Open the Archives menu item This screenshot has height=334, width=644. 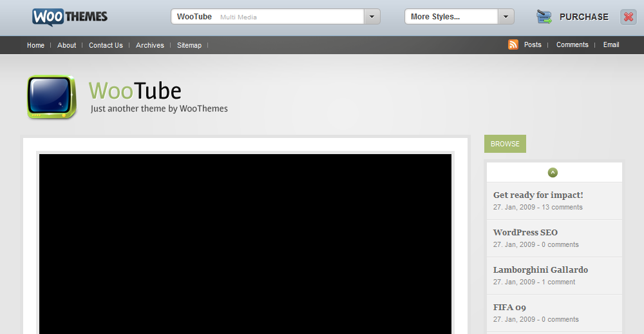pos(150,45)
